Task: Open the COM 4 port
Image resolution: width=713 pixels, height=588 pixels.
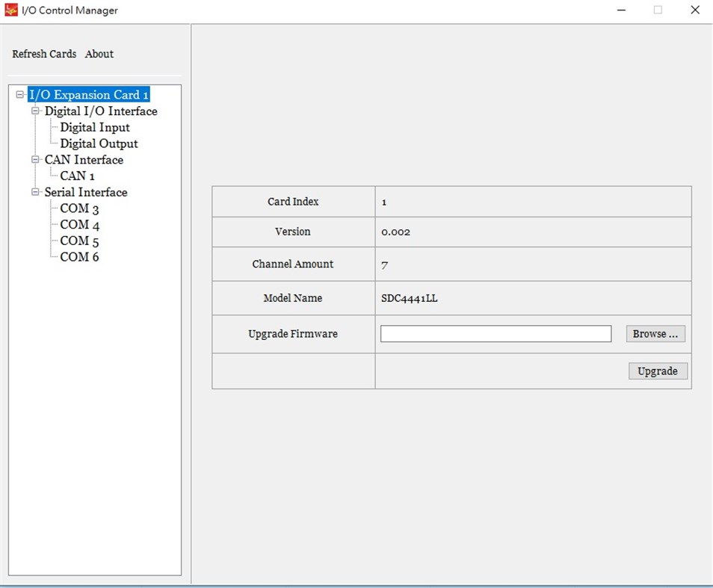Action: 79,224
